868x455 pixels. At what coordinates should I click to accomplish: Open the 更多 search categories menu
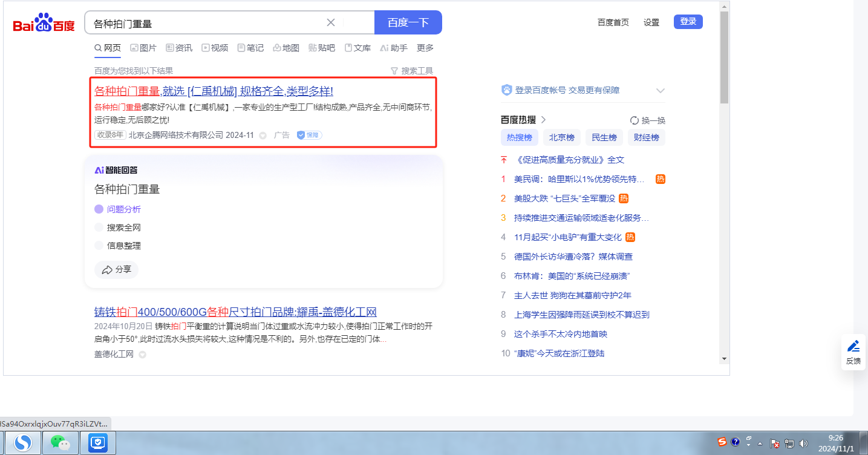(x=425, y=48)
